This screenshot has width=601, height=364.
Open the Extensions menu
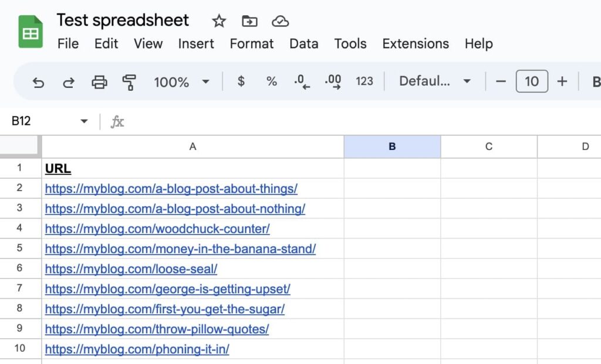click(x=415, y=43)
